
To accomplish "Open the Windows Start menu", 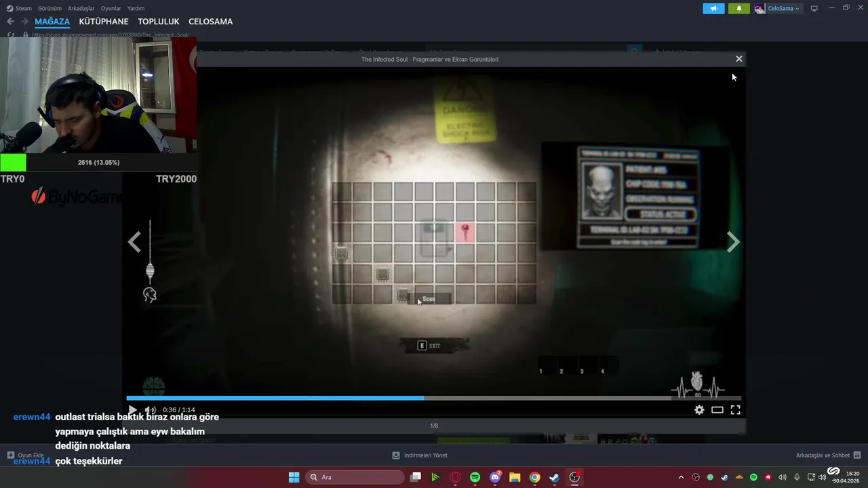I will point(294,477).
